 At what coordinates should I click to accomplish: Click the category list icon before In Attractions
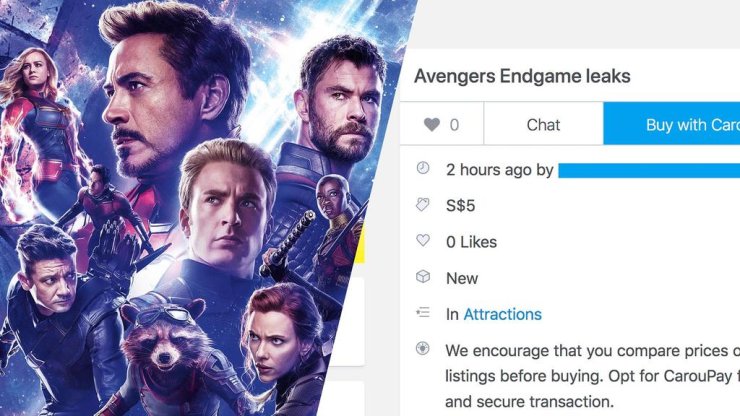[423, 313]
